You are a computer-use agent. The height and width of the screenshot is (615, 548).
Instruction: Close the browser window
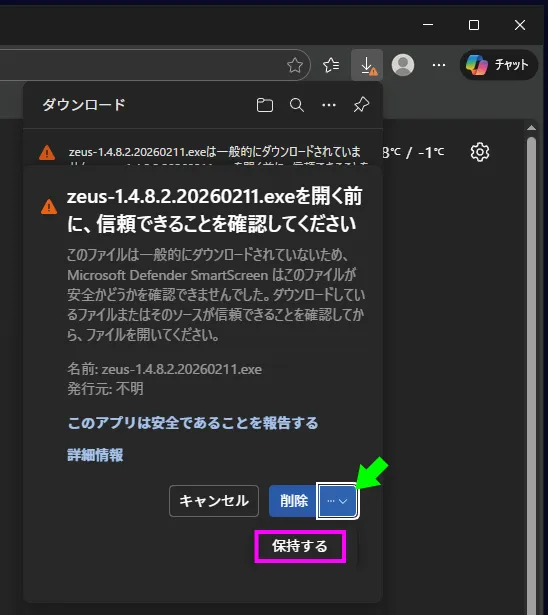pos(520,25)
